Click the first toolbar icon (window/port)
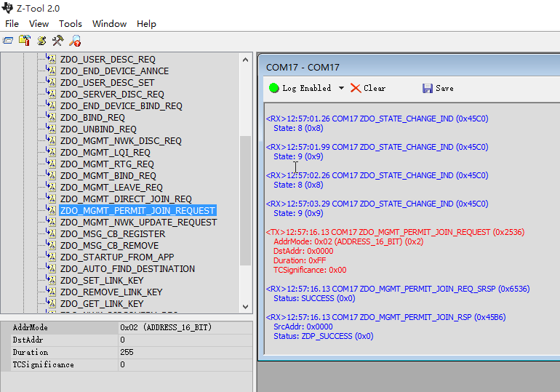560x392 pixels. [x=8, y=41]
